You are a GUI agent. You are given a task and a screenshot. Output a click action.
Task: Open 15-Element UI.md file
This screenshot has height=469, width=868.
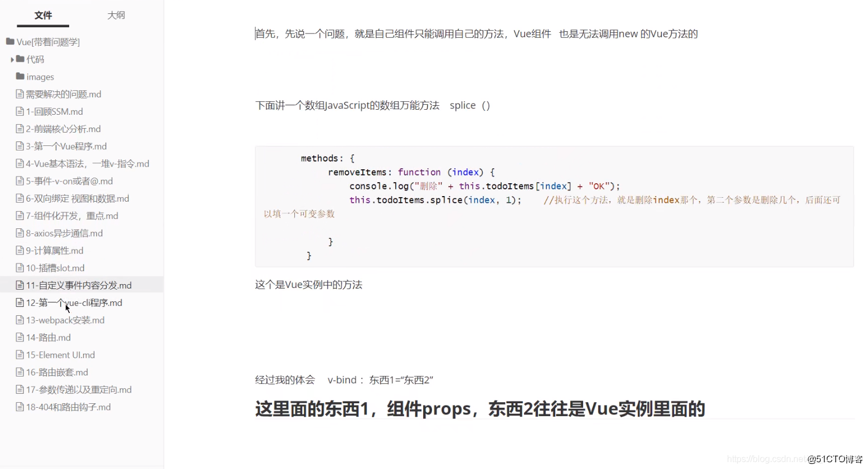(x=61, y=355)
